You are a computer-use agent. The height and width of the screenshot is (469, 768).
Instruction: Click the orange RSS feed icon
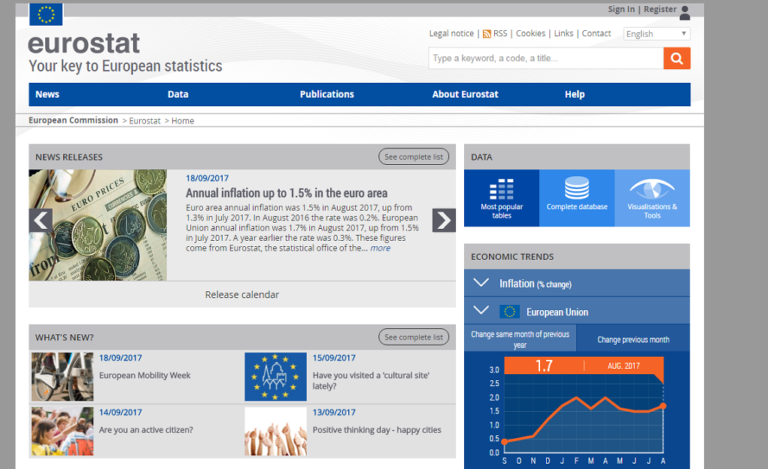coord(487,34)
